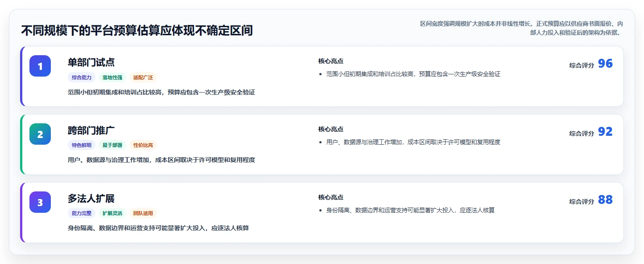Click bullet item starting 用户、数据源与治理

[413, 142]
